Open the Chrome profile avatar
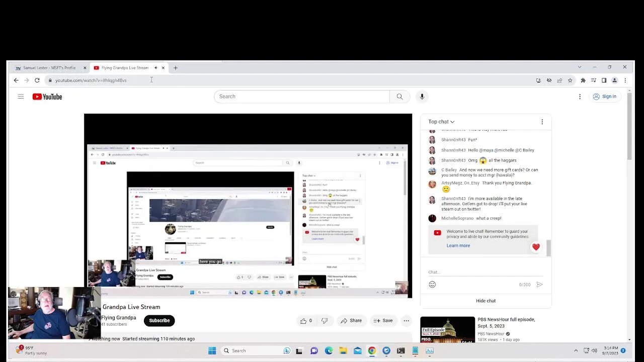The height and width of the screenshot is (362, 644). tap(614, 80)
